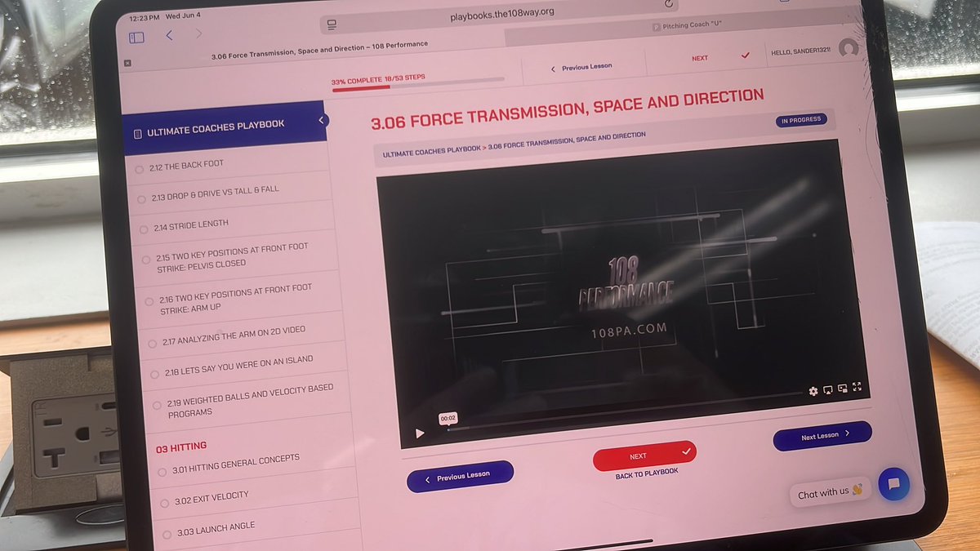
Task: Click the blue Next Lesson button
Action: [x=822, y=435]
